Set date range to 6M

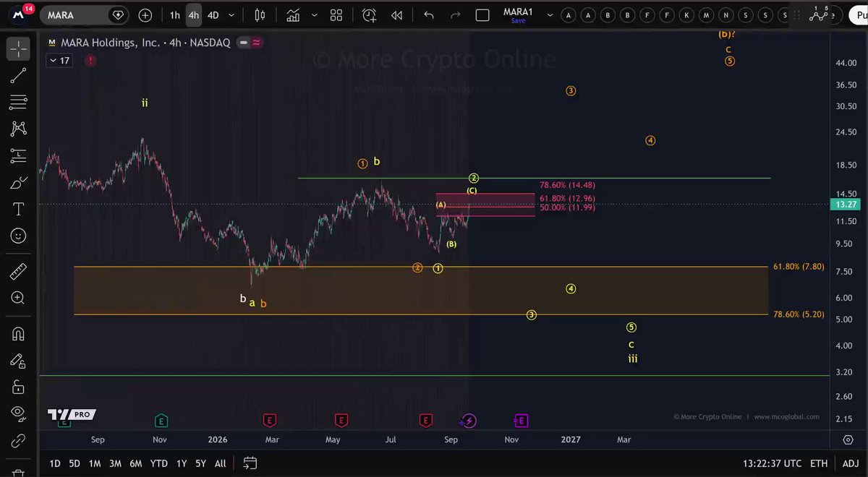tap(135, 463)
